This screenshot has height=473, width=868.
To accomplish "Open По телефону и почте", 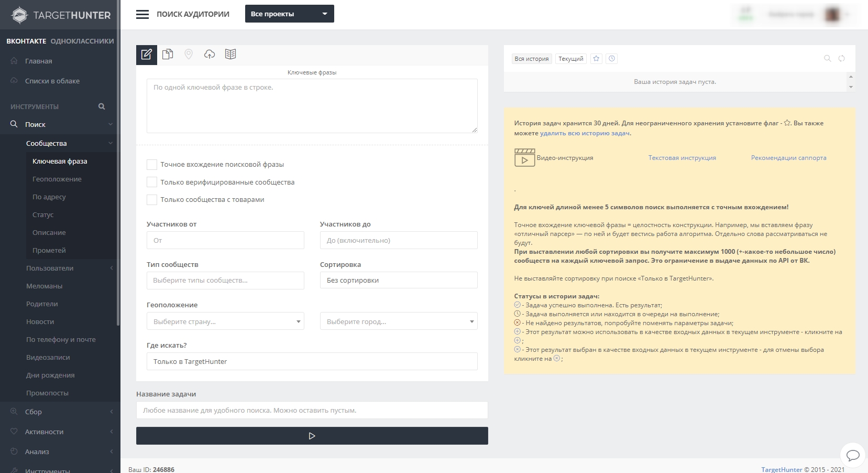I will tap(60, 339).
